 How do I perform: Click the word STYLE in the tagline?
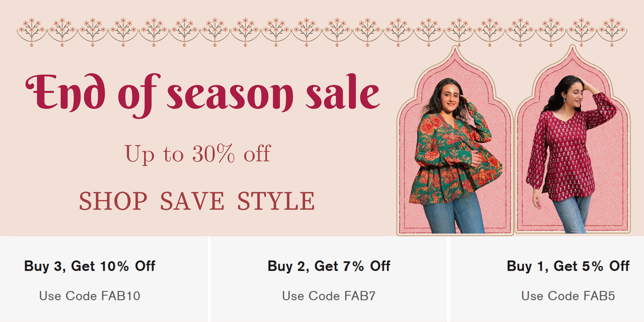276,201
